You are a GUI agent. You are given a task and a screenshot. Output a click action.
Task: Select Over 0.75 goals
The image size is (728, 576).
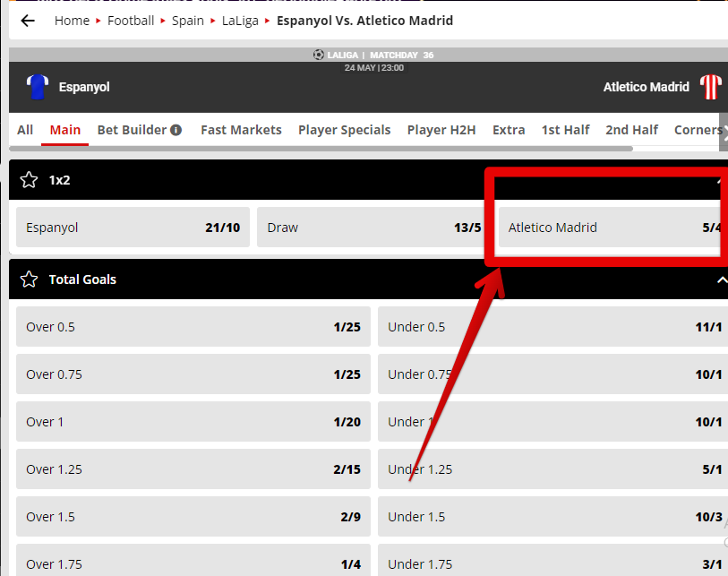[x=193, y=374]
